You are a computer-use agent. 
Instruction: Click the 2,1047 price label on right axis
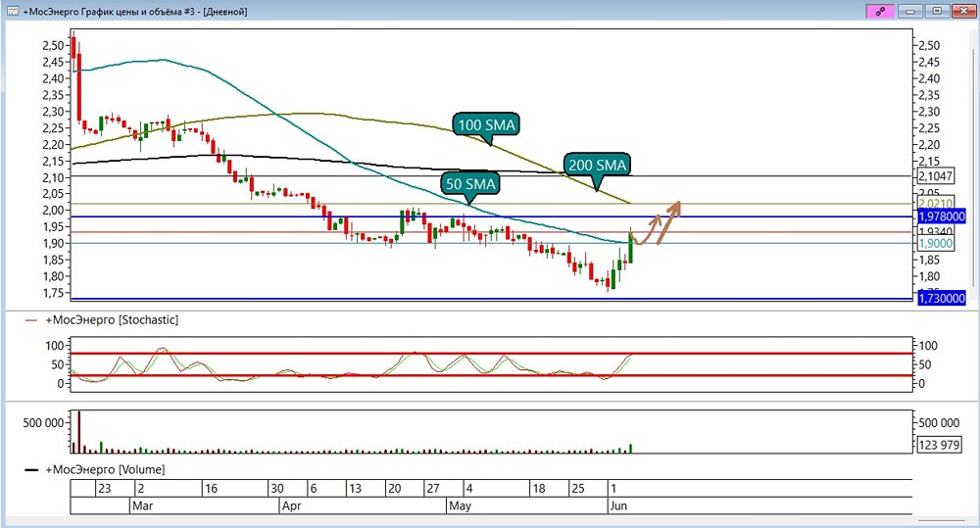(936, 176)
